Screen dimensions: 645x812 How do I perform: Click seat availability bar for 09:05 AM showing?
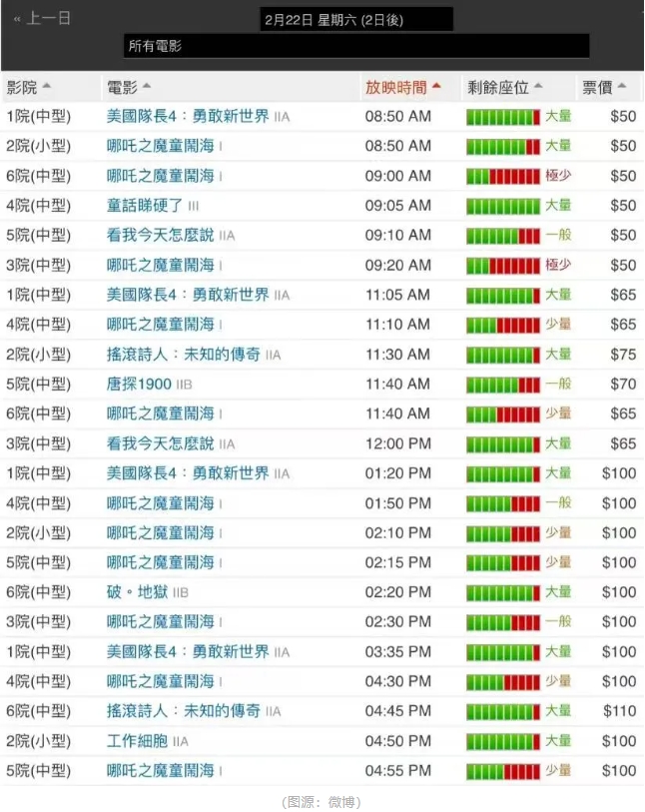503,206
